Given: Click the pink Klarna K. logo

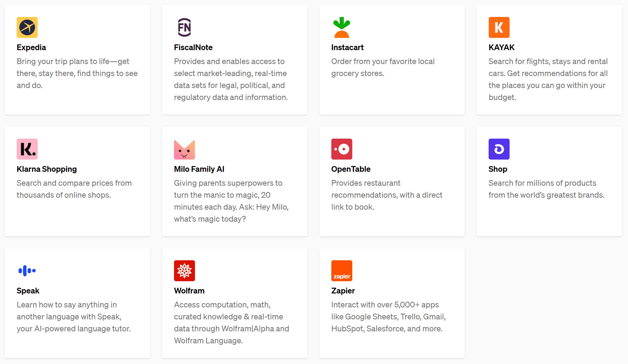Looking at the screenshot, I should tap(27, 149).
